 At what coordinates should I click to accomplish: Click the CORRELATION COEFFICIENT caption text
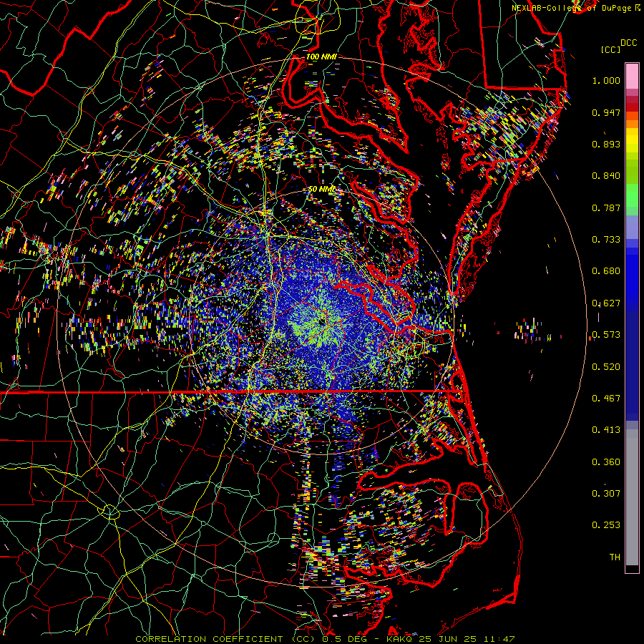209,639
